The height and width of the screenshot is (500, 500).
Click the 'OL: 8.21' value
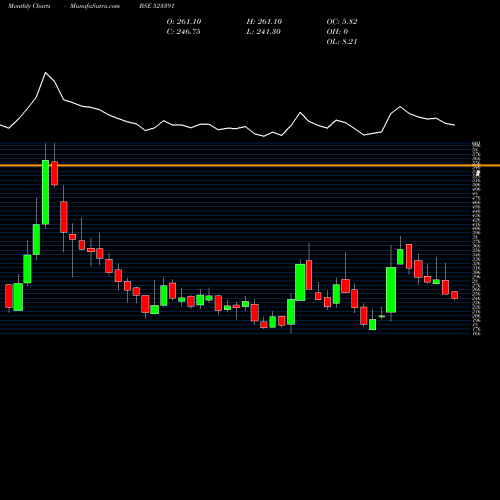click(342, 42)
